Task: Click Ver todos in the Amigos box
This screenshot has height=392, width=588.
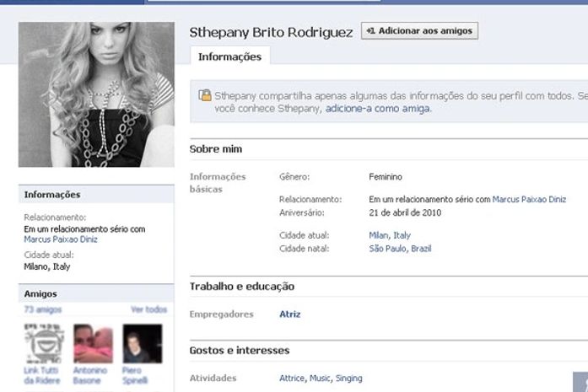Action: 148,309
